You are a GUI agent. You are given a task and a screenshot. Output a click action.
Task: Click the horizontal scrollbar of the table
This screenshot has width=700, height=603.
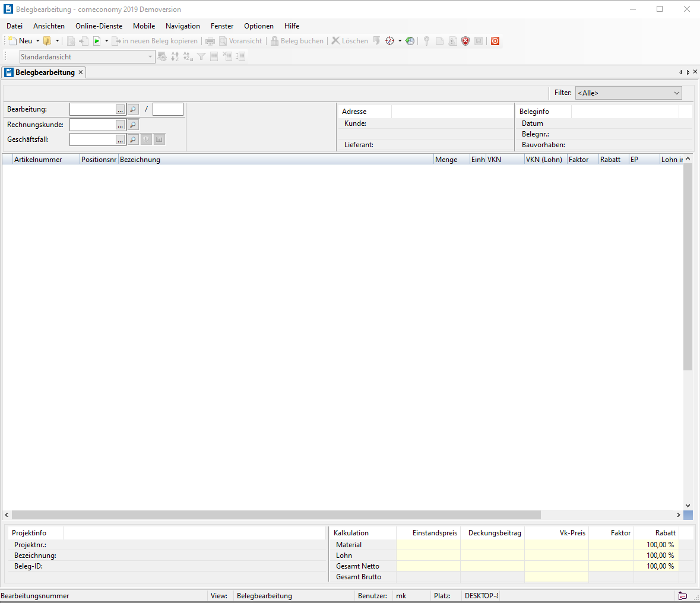276,515
